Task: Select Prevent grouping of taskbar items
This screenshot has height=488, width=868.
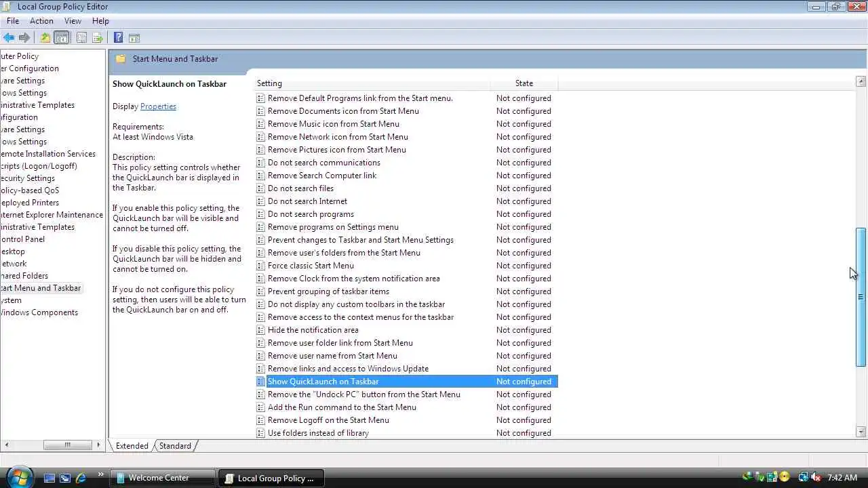Action: point(328,291)
